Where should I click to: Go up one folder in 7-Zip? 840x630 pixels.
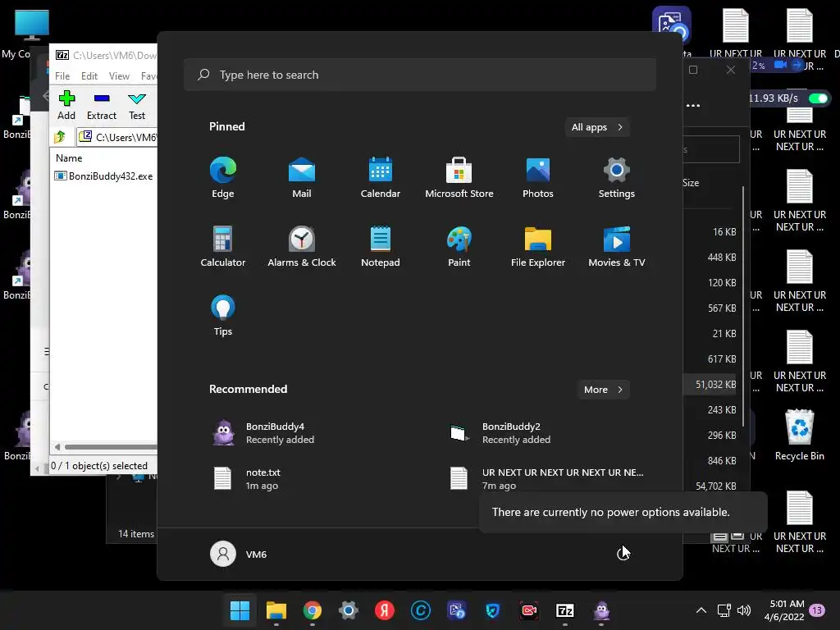tap(60, 137)
